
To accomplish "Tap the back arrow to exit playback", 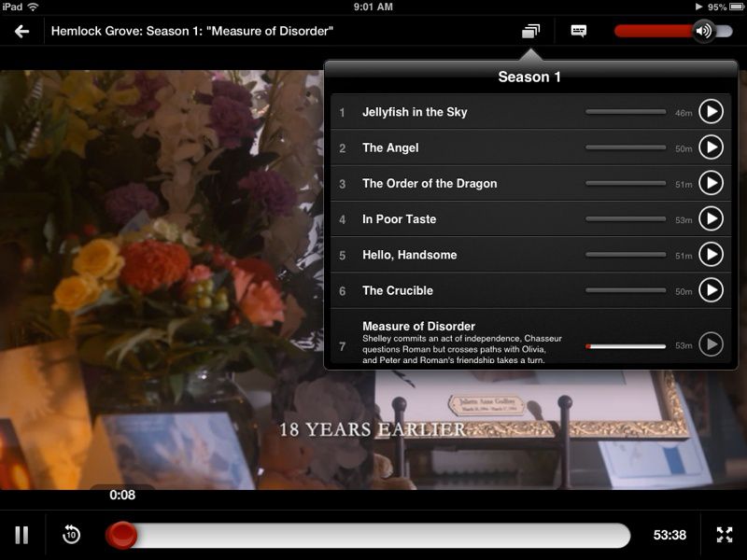I will point(22,29).
